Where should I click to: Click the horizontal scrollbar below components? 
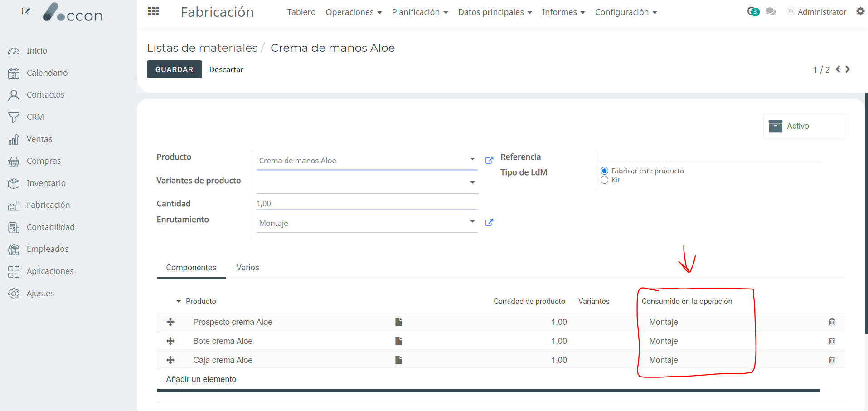click(488, 391)
